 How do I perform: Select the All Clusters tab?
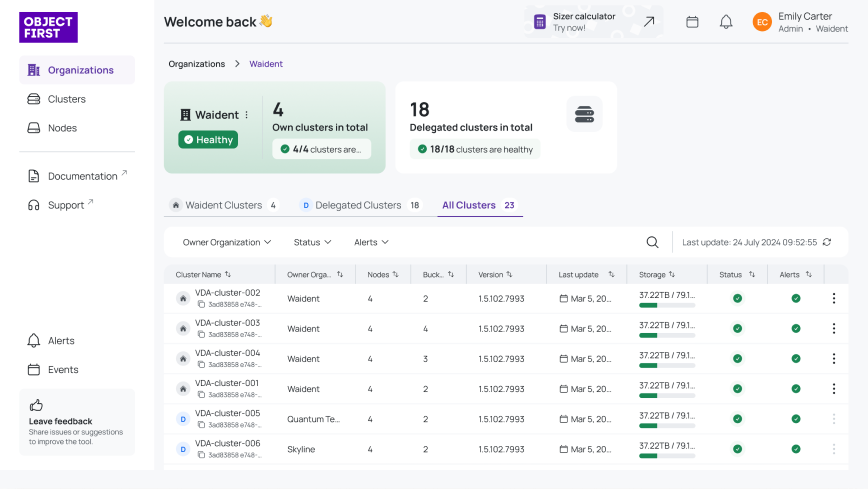tap(479, 205)
